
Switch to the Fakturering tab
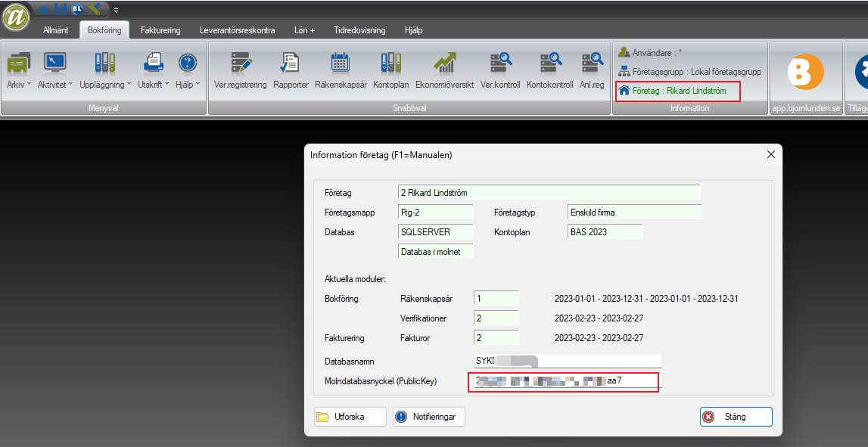[x=160, y=30]
